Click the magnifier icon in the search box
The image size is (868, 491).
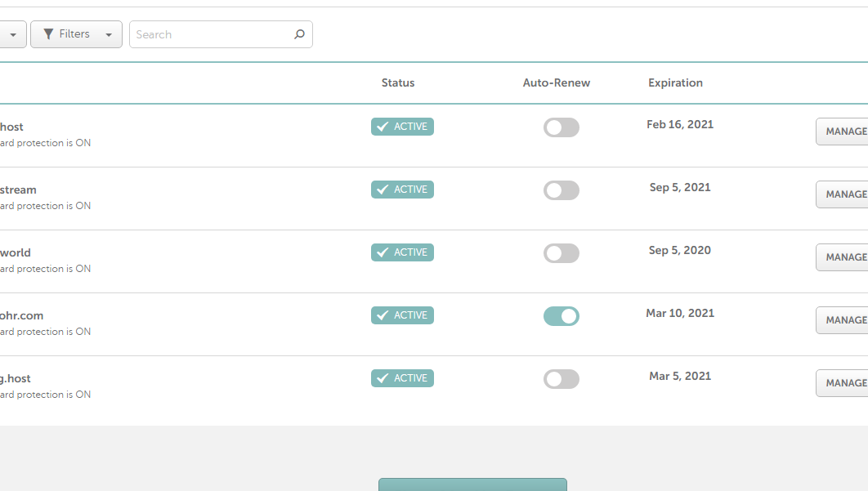pos(299,34)
